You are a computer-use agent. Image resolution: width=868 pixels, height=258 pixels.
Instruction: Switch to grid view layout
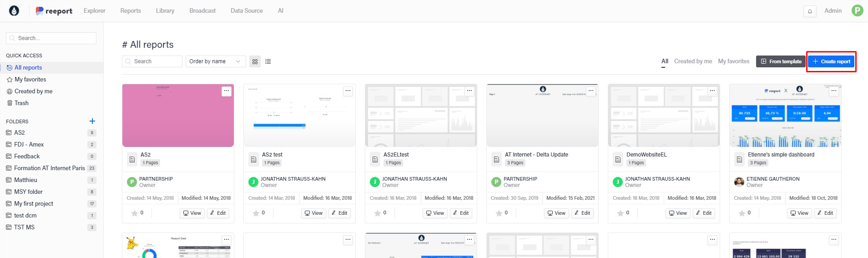[x=255, y=61]
